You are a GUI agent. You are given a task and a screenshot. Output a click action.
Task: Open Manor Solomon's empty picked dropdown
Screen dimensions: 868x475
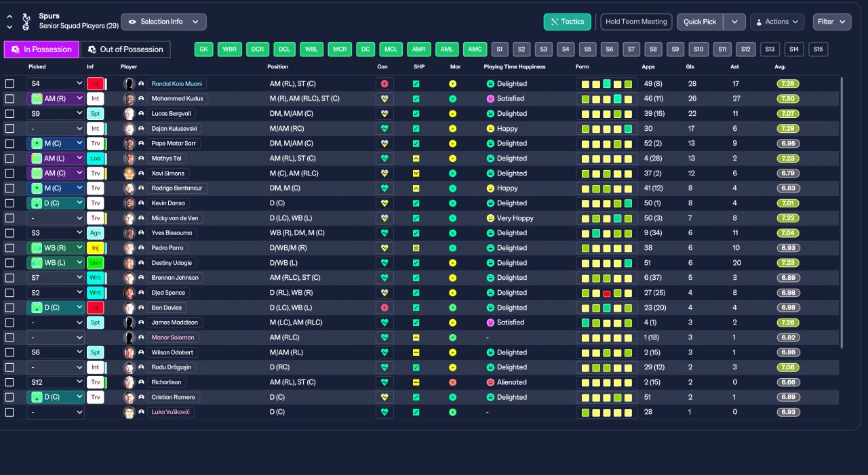click(56, 337)
